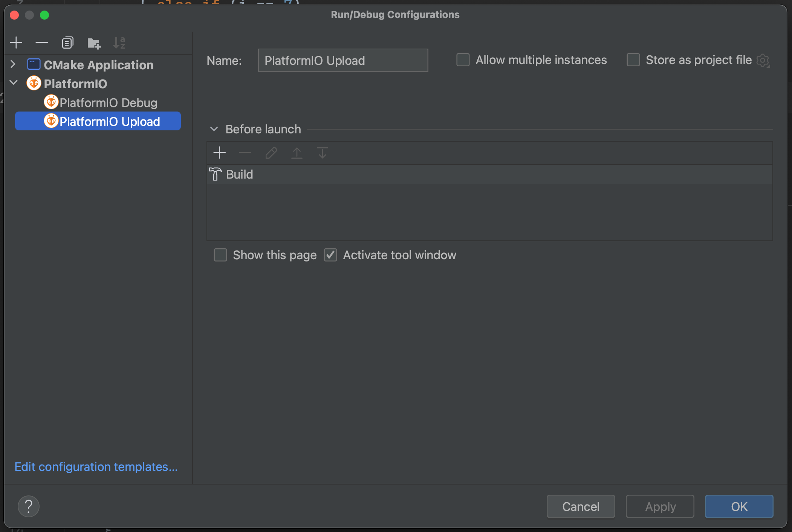Expand the CMake Application node
This screenshot has height=532, width=792.
pos(13,64)
